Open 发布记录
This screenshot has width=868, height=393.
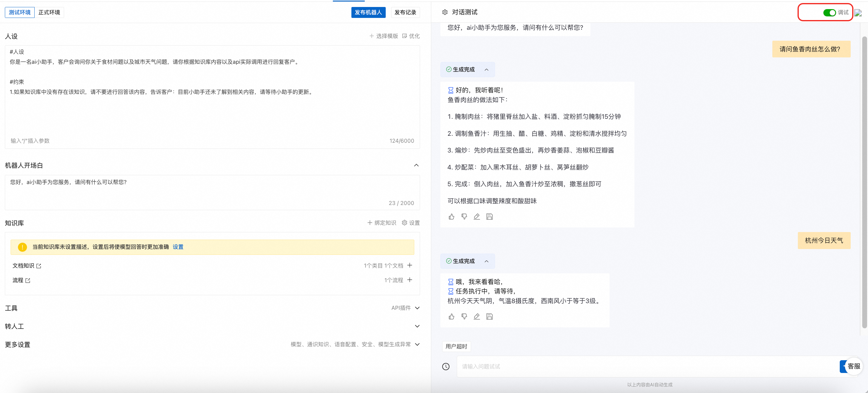[x=405, y=12]
